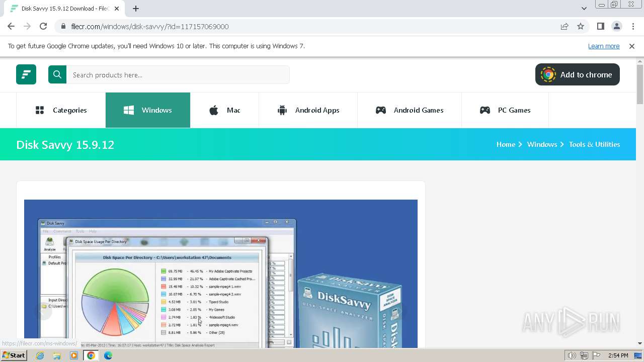Go back using browser back arrow
This screenshot has height=362, width=644.
click(x=11, y=26)
